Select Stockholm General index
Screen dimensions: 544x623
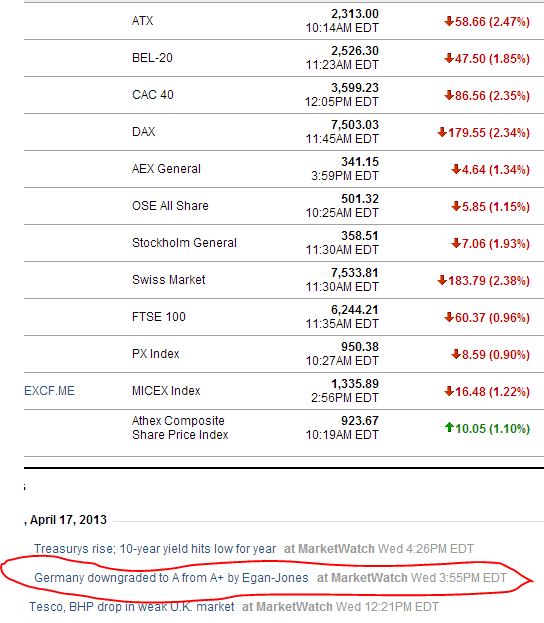tap(184, 243)
